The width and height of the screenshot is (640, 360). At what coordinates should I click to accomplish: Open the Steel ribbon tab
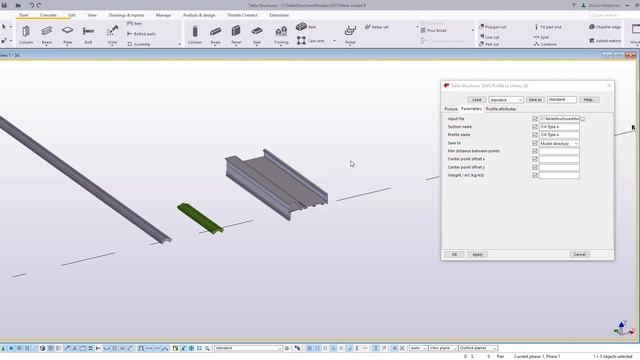coord(24,15)
